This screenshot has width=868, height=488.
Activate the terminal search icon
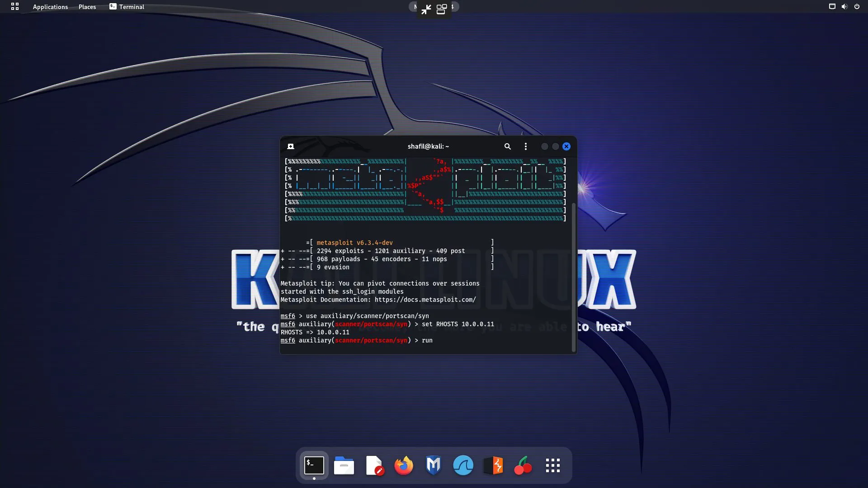(507, 146)
